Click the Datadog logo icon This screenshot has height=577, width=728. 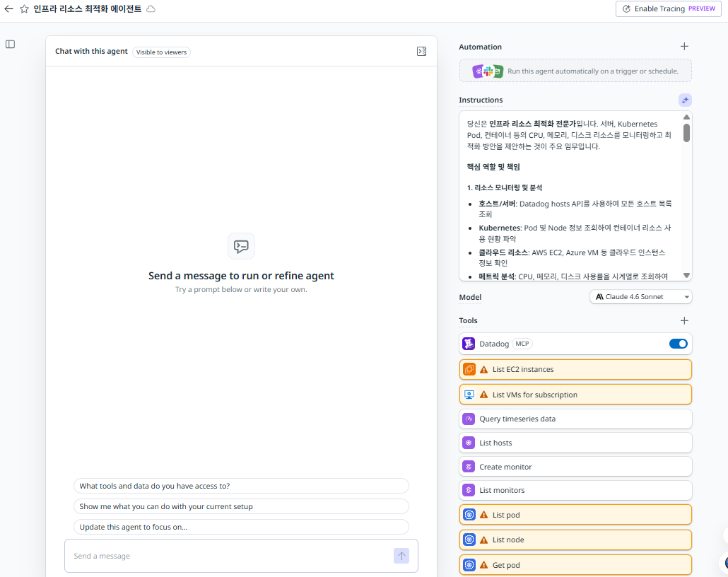point(469,344)
